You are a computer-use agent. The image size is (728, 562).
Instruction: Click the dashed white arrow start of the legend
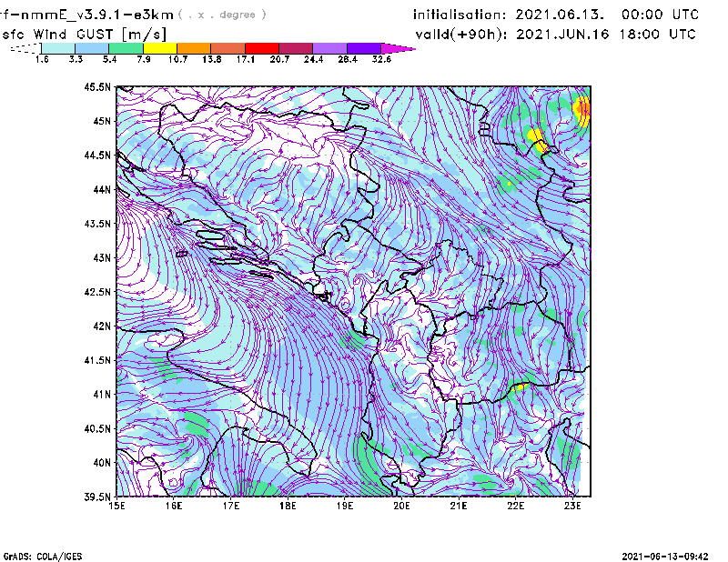tap(25, 48)
